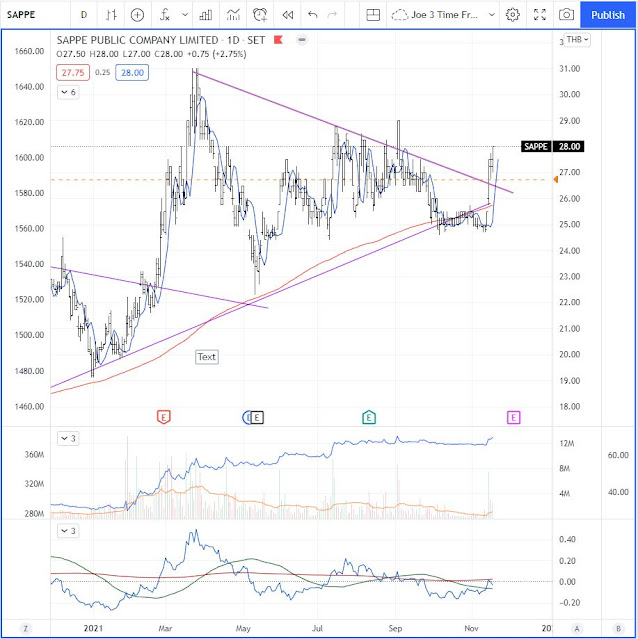Toggle the market status pill icon
Viewport: 638px width, 639px height.
pyautogui.click(x=302, y=40)
